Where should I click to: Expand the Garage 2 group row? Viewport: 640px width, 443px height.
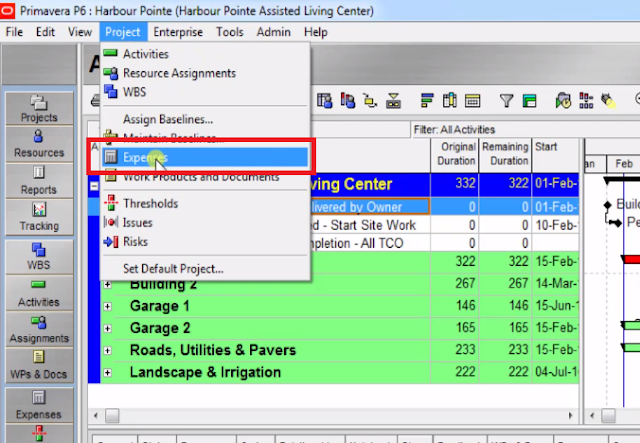[108, 328]
